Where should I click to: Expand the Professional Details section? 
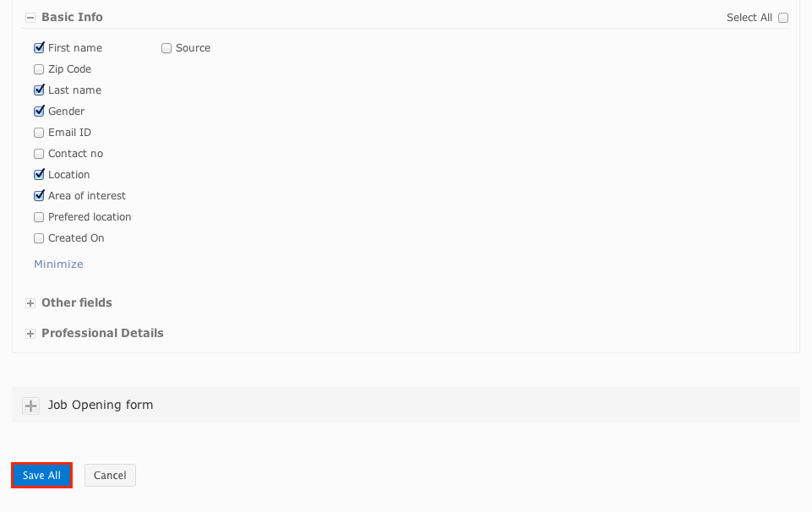(x=30, y=334)
